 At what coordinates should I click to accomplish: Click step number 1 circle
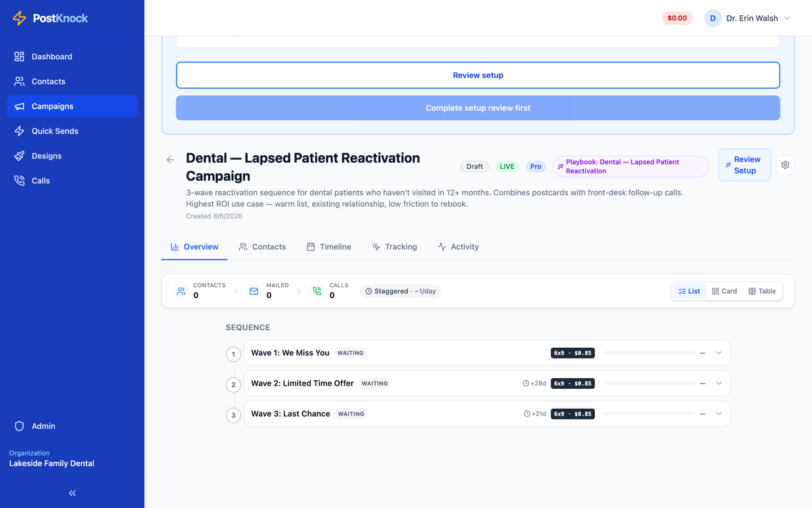233,354
